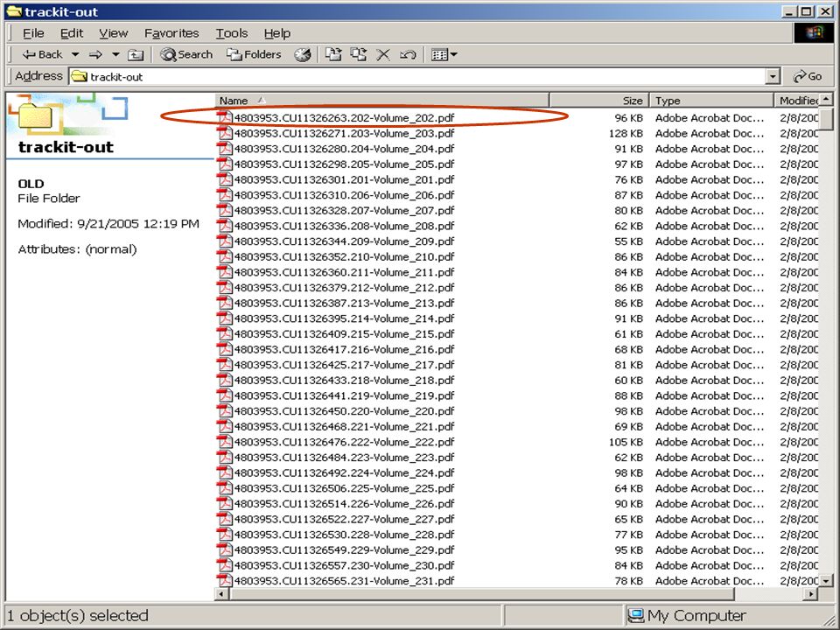Open the Search pane
The image size is (840, 630).
186,54
